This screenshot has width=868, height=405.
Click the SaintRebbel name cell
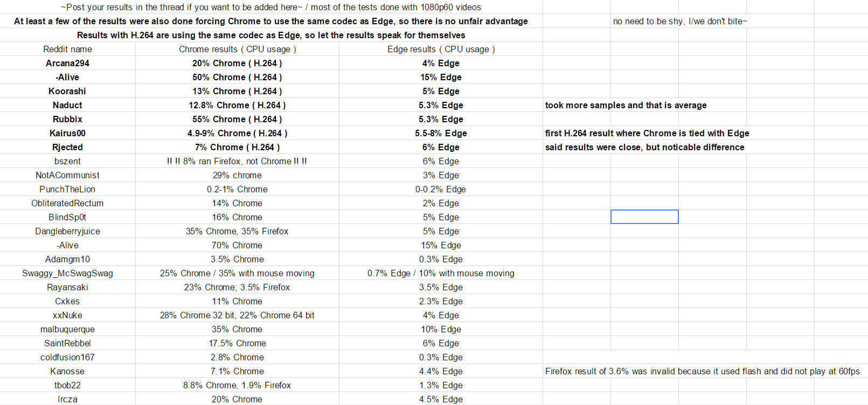tap(67, 343)
